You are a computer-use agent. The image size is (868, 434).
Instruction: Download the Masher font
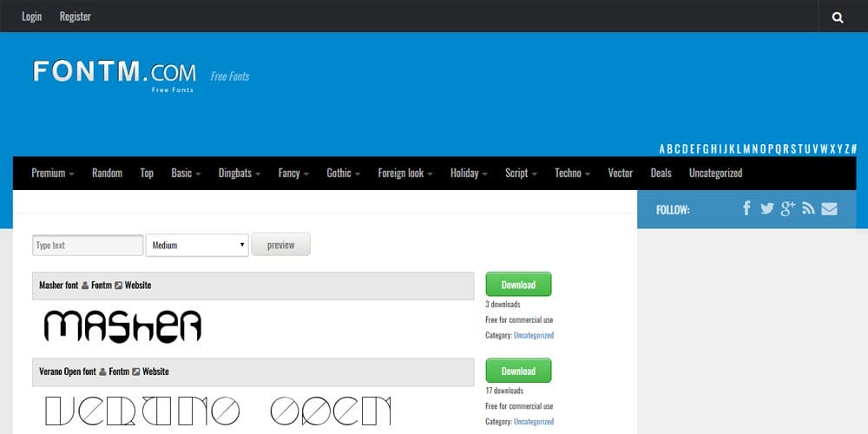(x=518, y=285)
